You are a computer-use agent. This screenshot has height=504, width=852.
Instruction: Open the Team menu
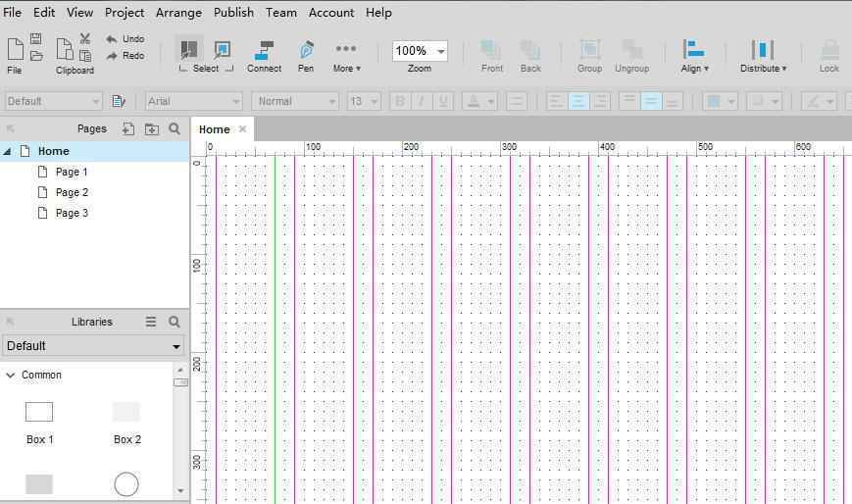pyautogui.click(x=281, y=12)
